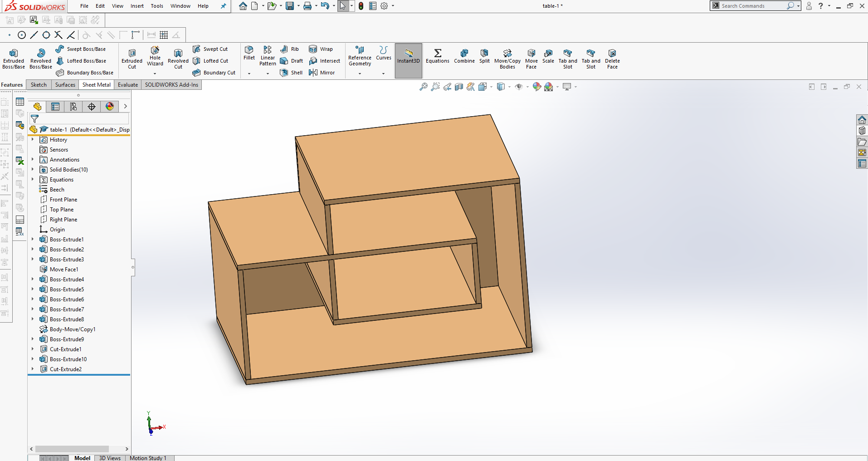Select the Body-Move/Copy1 feature

point(72,329)
